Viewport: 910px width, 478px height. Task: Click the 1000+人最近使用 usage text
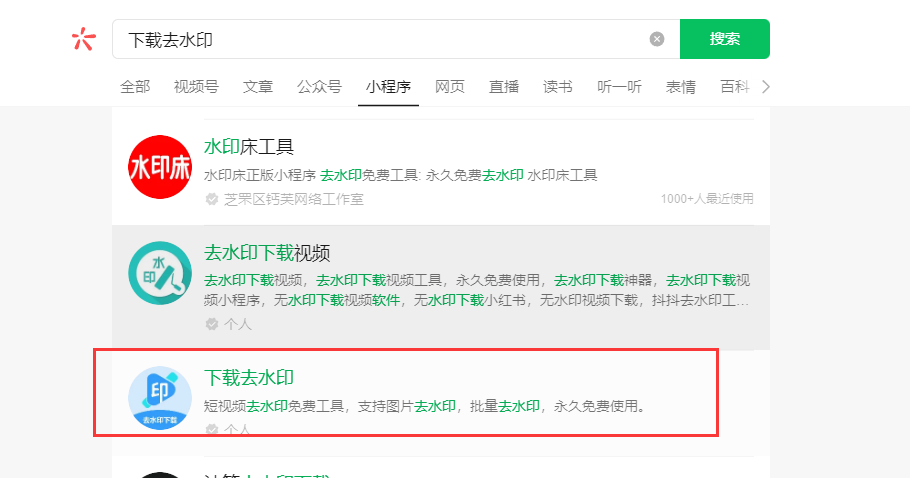click(x=707, y=199)
